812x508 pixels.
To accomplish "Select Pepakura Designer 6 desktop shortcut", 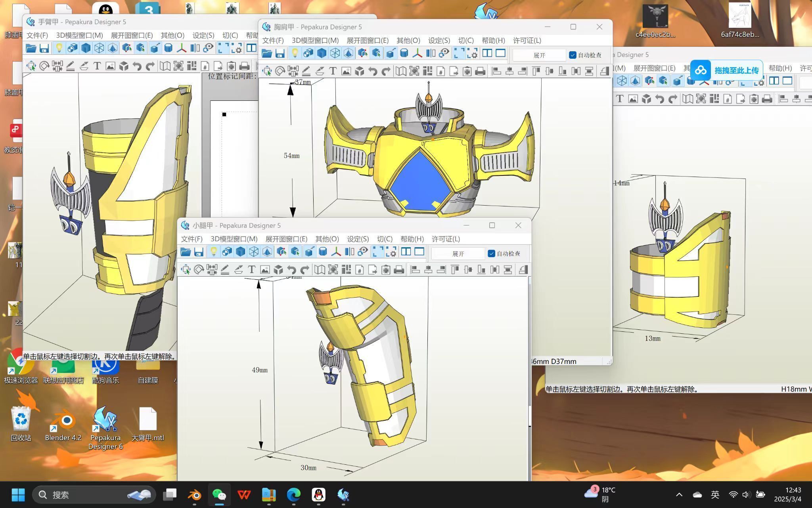I will click(105, 428).
